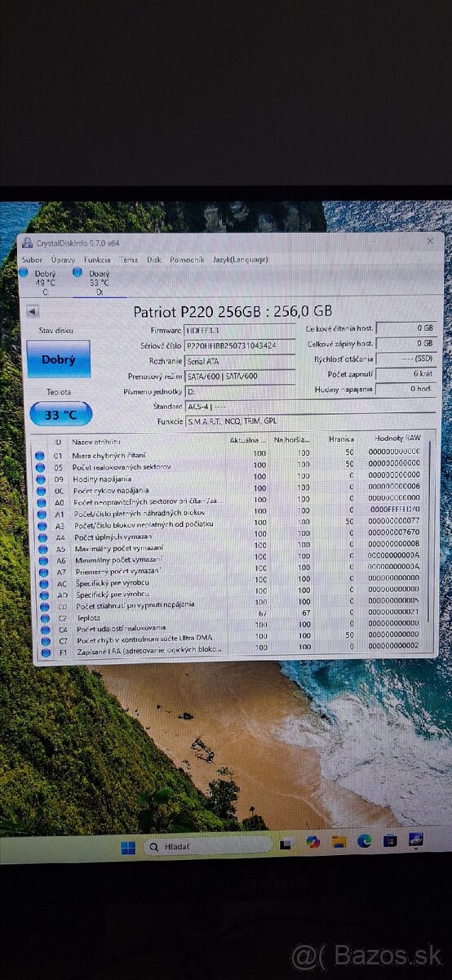
Task: Click CrystalDiskInfo icon in taskbar
Action: (x=416, y=839)
